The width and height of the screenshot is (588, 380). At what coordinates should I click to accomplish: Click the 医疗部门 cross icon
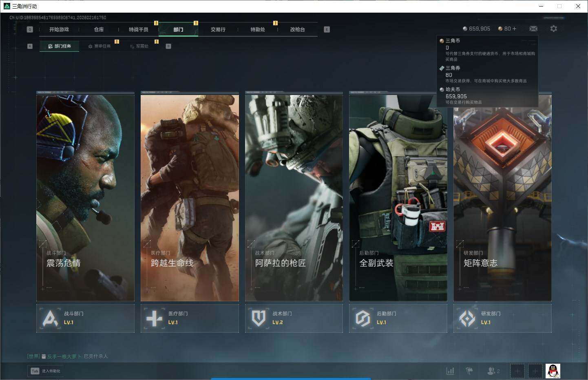point(154,318)
